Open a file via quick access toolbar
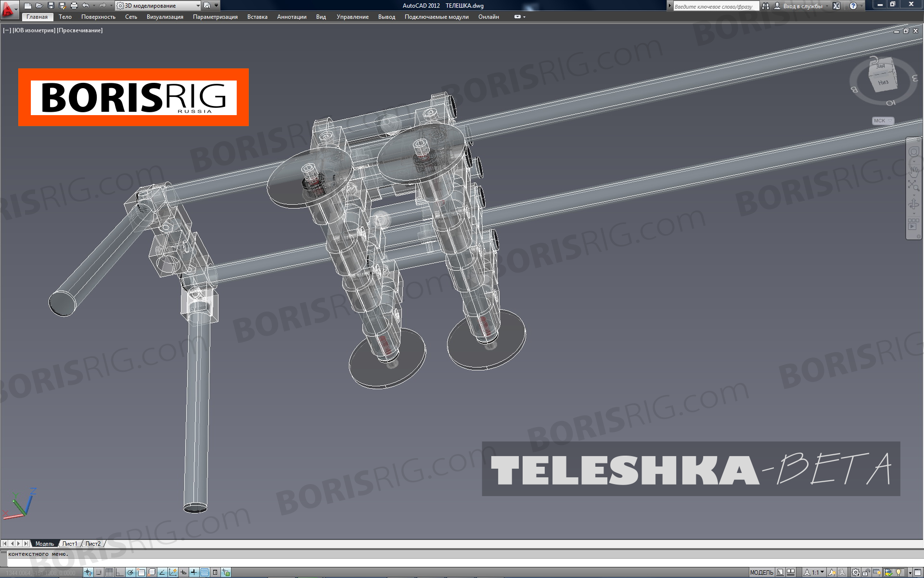This screenshot has height=578, width=924. (x=39, y=6)
